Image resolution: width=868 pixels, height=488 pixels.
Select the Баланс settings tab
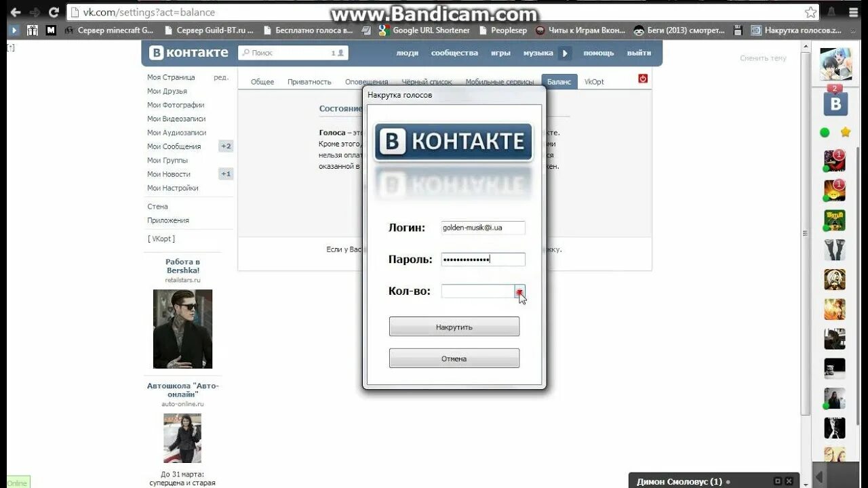(559, 81)
